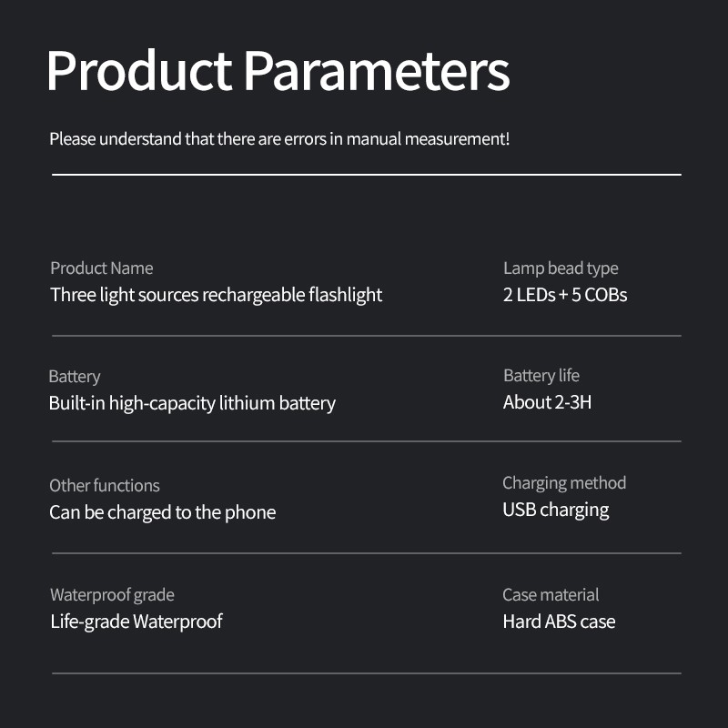728x728 pixels.
Task: Click the "Battery life" label
Action: pos(541,375)
